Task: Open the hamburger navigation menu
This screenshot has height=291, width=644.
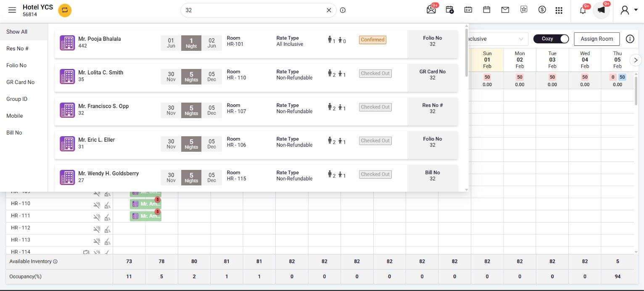Action: pos(12,10)
